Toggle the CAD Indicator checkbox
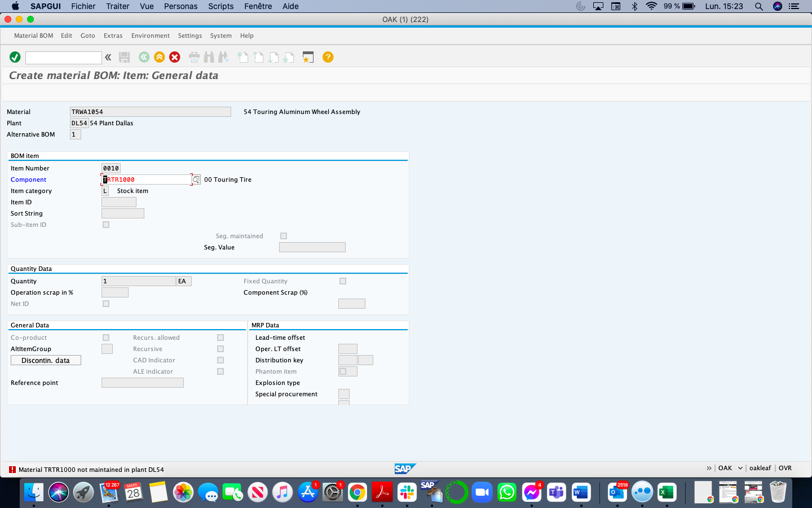The height and width of the screenshot is (508, 812). click(x=220, y=360)
